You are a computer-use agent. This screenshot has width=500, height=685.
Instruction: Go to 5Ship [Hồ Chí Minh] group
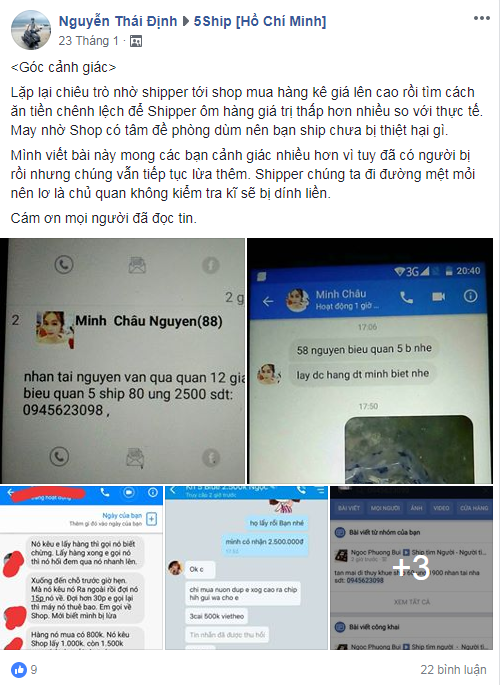pos(260,21)
